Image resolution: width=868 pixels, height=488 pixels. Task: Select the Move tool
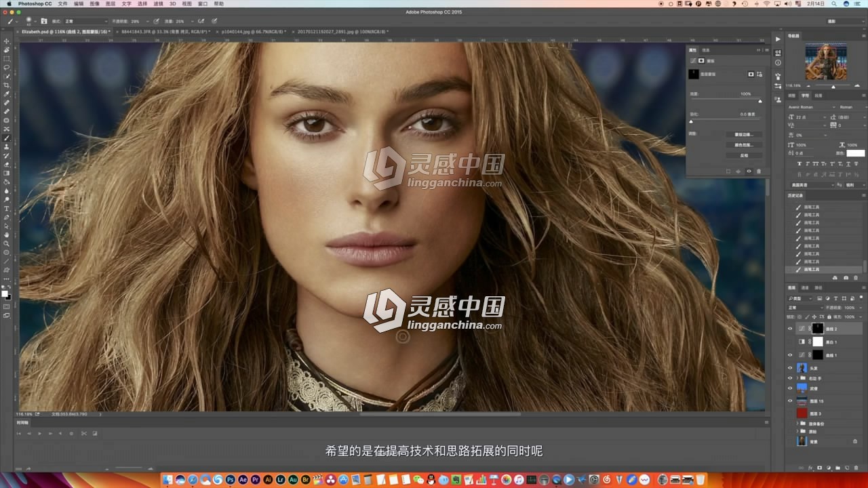pyautogui.click(x=7, y=41)
